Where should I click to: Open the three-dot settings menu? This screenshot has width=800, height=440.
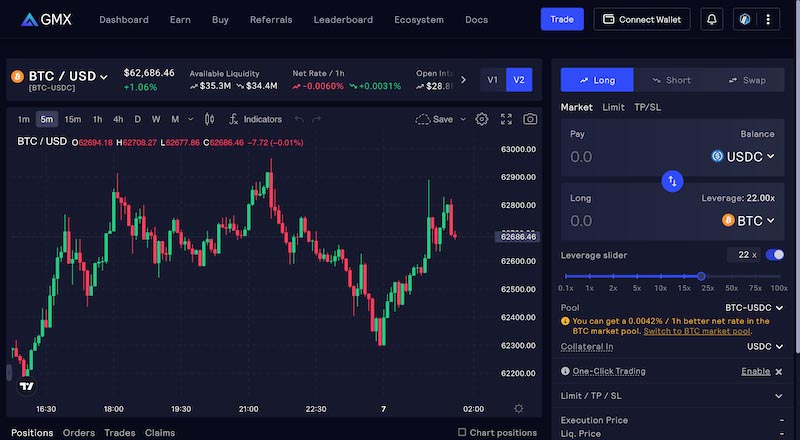(x=768, y=19)
